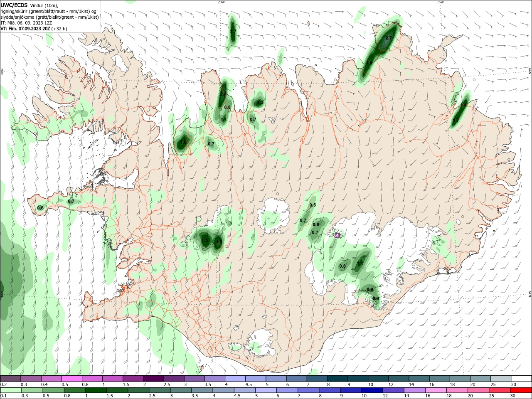Viewport: 532px width, 399px height.
Task: Pick the white 30 mm snow legend swatch
Action: [521, 379]
